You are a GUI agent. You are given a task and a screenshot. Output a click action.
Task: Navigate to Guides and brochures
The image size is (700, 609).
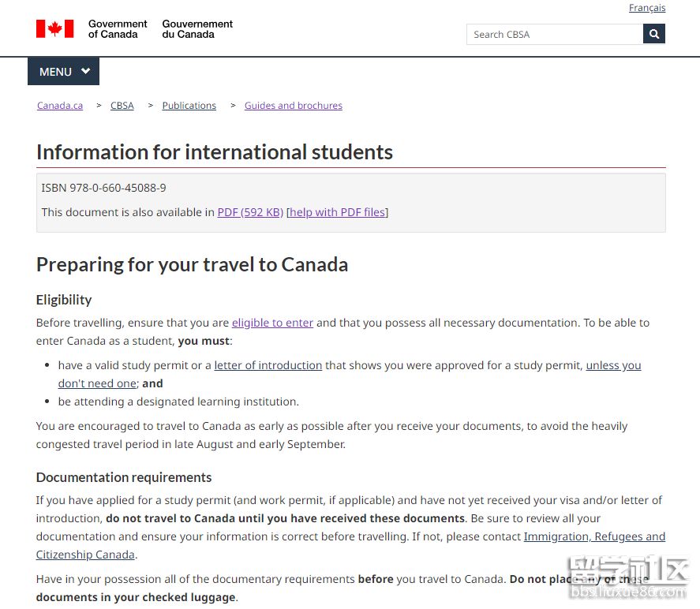(294, 106)
